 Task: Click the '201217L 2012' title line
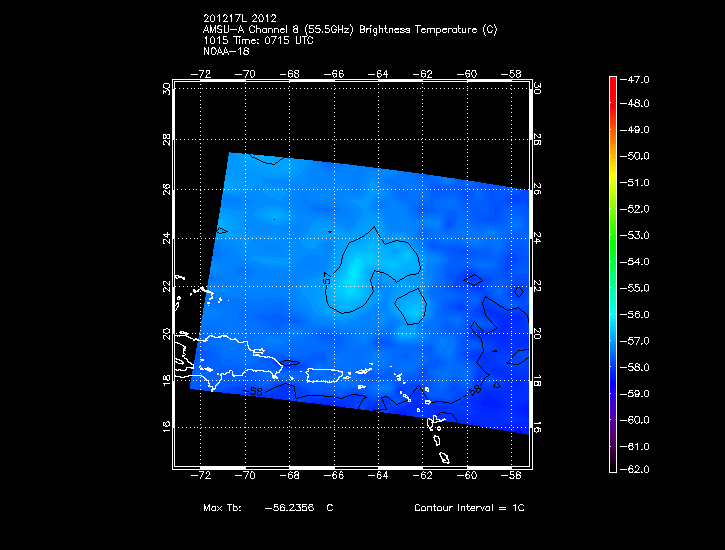click(240, 18)
